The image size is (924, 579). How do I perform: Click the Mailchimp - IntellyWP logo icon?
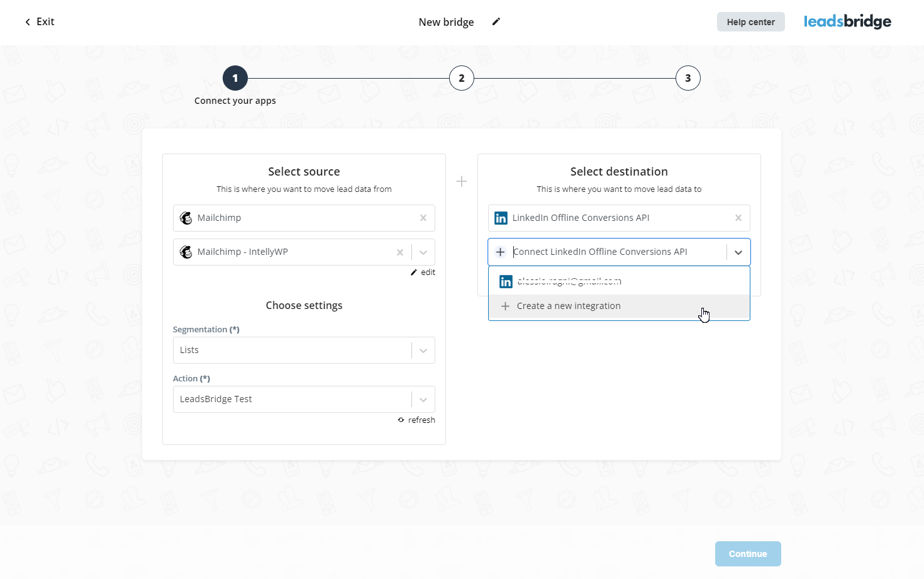[x=186, y=252]
